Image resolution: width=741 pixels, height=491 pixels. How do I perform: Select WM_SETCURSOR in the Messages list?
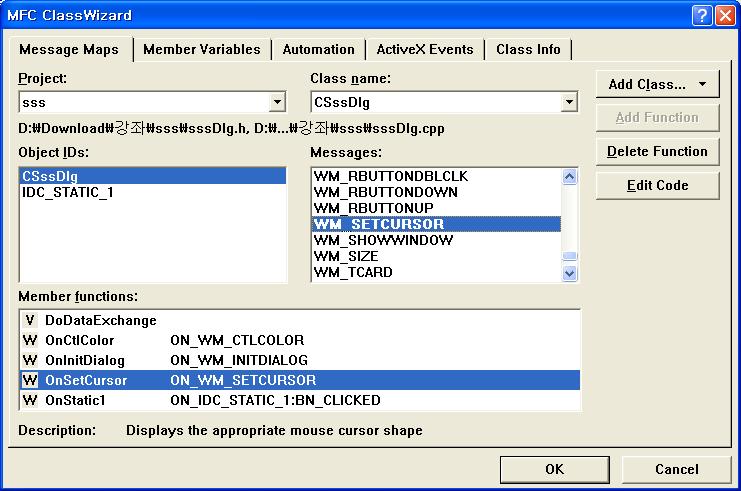tap(437, 224)
